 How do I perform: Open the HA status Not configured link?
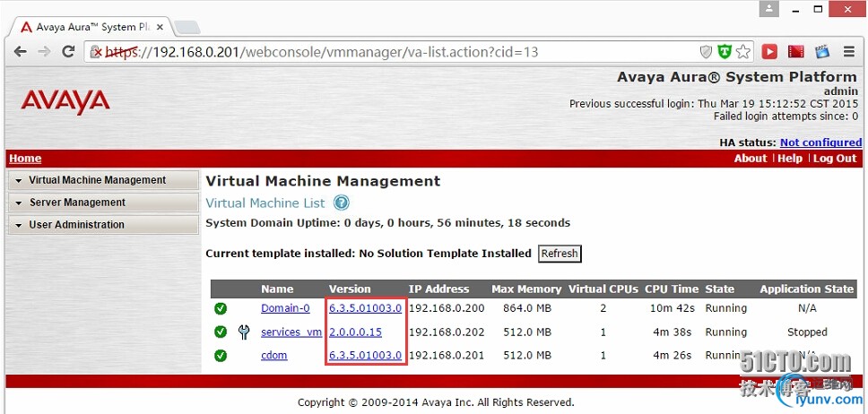pyautogui.click(x=821, y=142)
